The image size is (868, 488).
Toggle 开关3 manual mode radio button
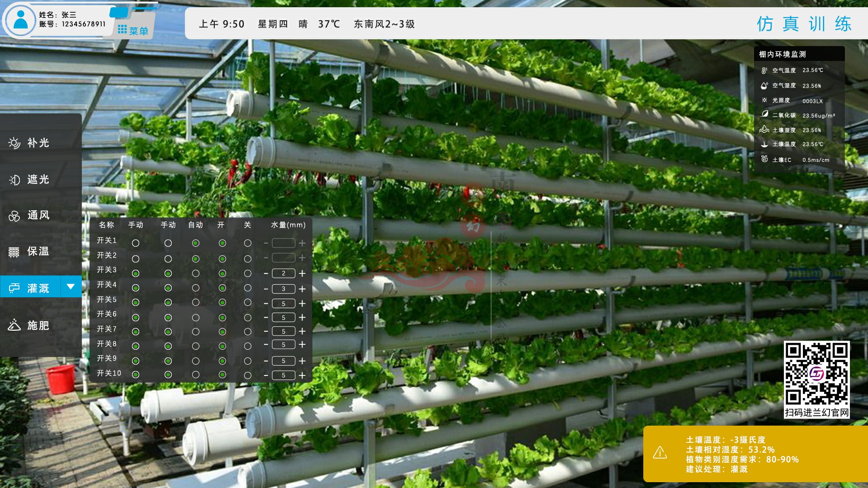pyautogui.click(x=137, y=273)
